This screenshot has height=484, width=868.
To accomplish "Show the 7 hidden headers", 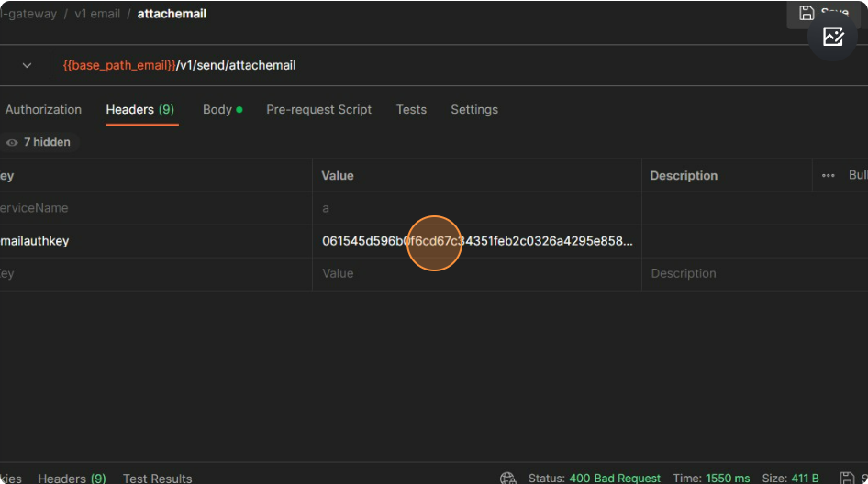I will (39, 142).
